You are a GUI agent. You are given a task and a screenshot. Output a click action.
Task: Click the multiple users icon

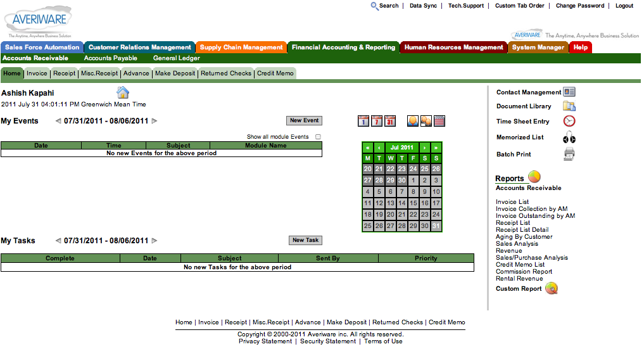point(426,121)
